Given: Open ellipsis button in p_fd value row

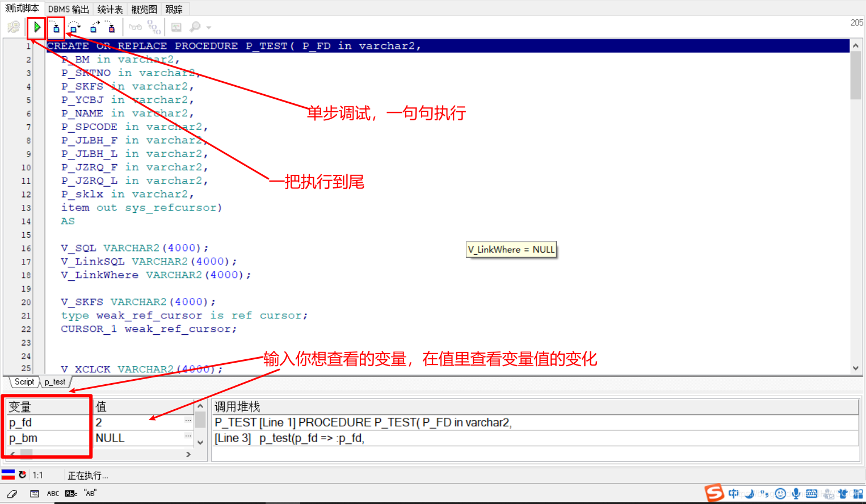Looking at the screenshot, I should pos(188,421).
